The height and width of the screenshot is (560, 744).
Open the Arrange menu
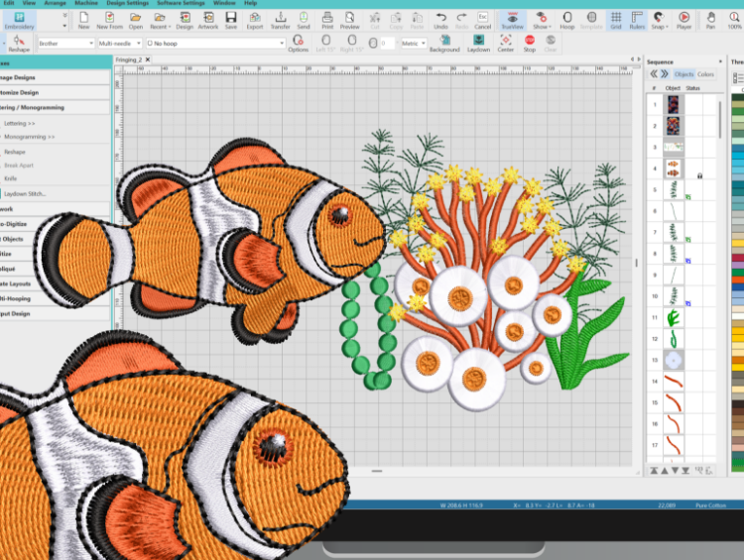click(55, 3)
